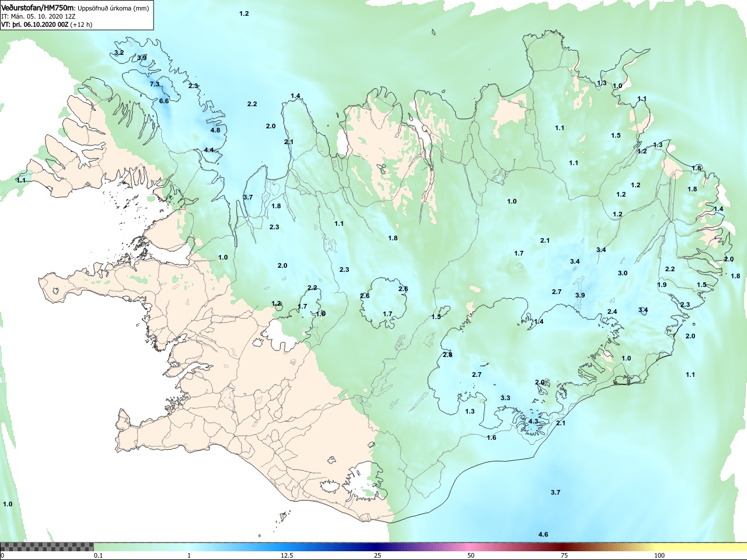Click the "Veðurstofan/HM750m" title text
This screenshot has height=560, width=747.
click(x=37, y=8)
